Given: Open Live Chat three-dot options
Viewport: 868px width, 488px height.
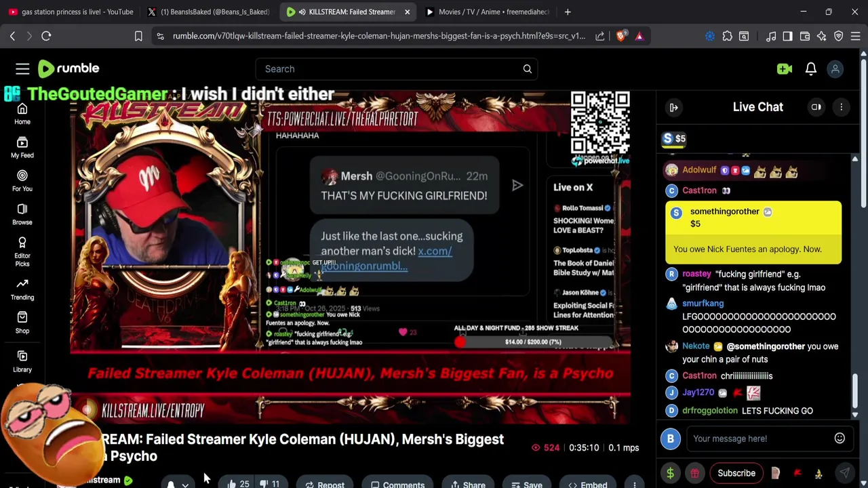Looking at the screenshot, I should 842,107.
